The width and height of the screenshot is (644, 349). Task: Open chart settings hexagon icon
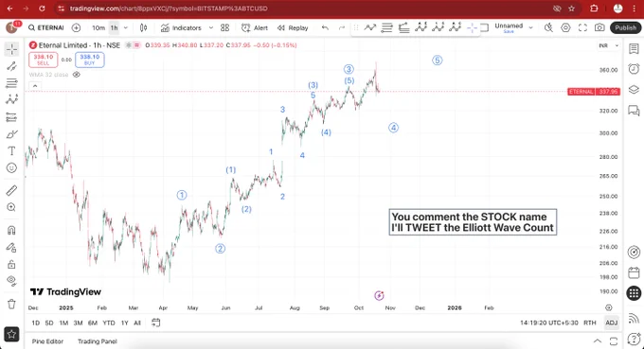(x=565, y=27)
